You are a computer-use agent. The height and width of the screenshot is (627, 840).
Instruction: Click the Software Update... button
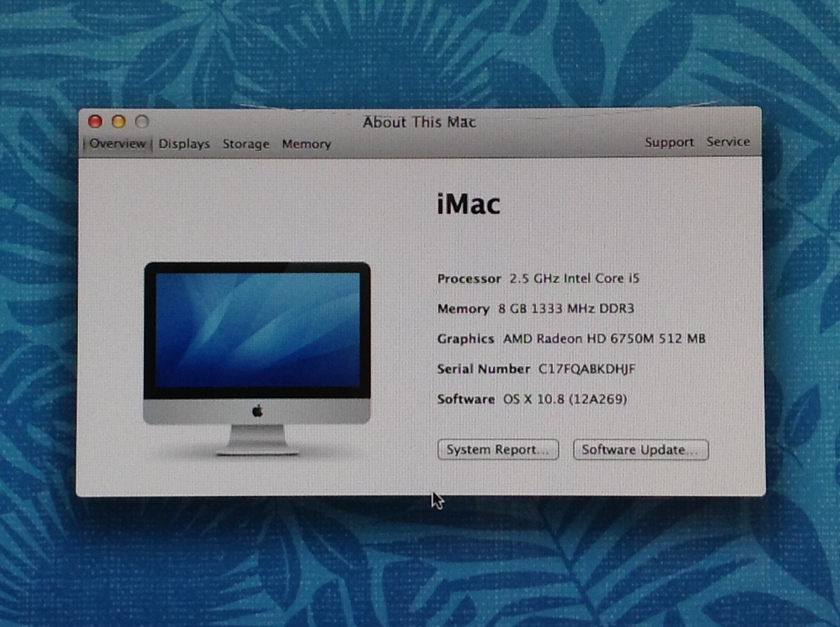pyautogui.click(x=640, y=450)
